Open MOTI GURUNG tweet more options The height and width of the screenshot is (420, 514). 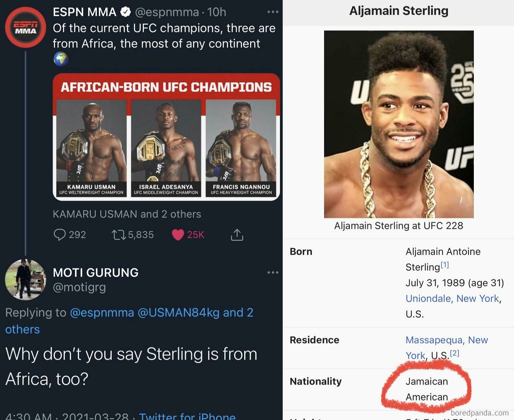[x=273, y=272]
